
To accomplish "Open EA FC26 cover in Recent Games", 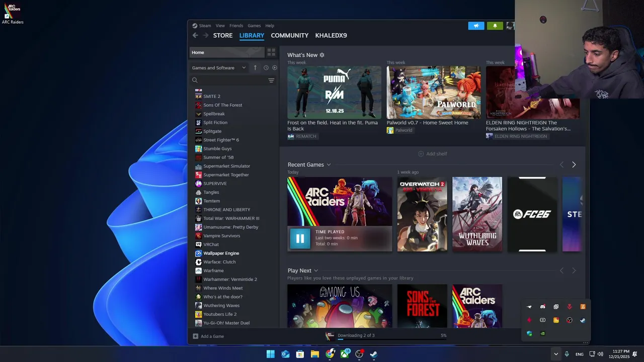I will pos(532,214).
